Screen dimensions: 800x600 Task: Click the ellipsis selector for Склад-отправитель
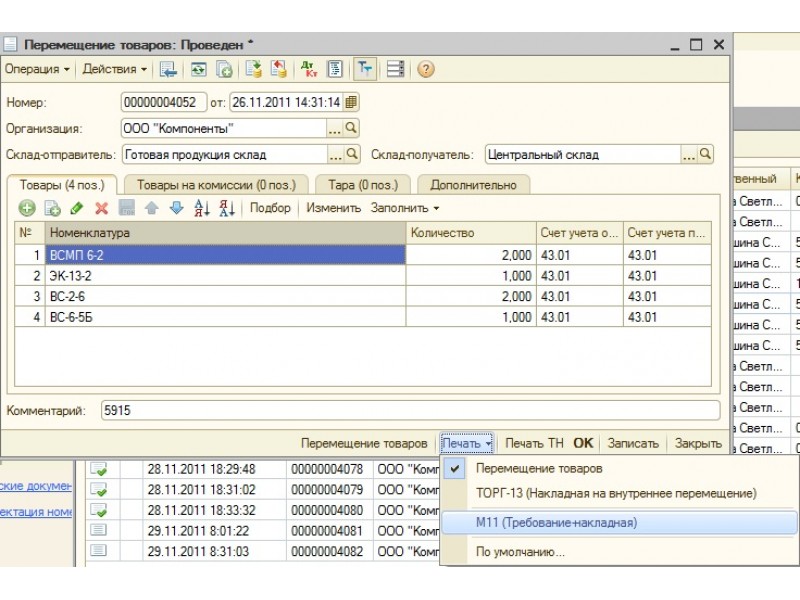click(x=335, y=155)
